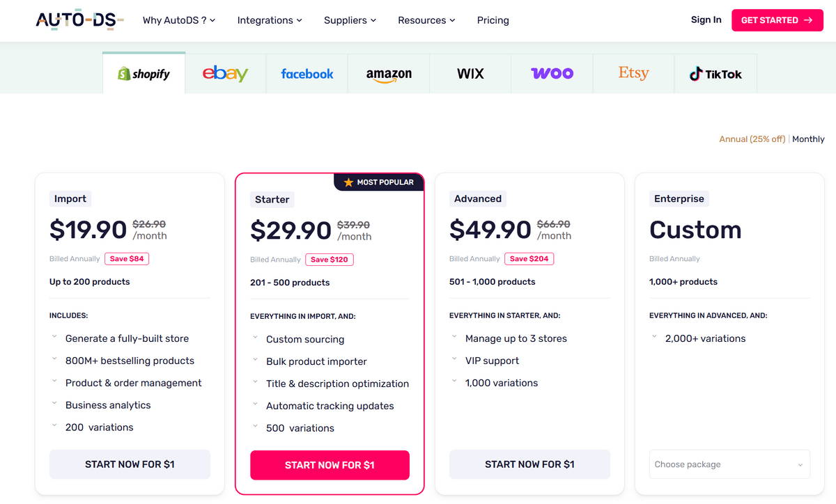
Task: Expand the Suppliers dropdown
Action: pyautogui.click(x=350, y=20)
